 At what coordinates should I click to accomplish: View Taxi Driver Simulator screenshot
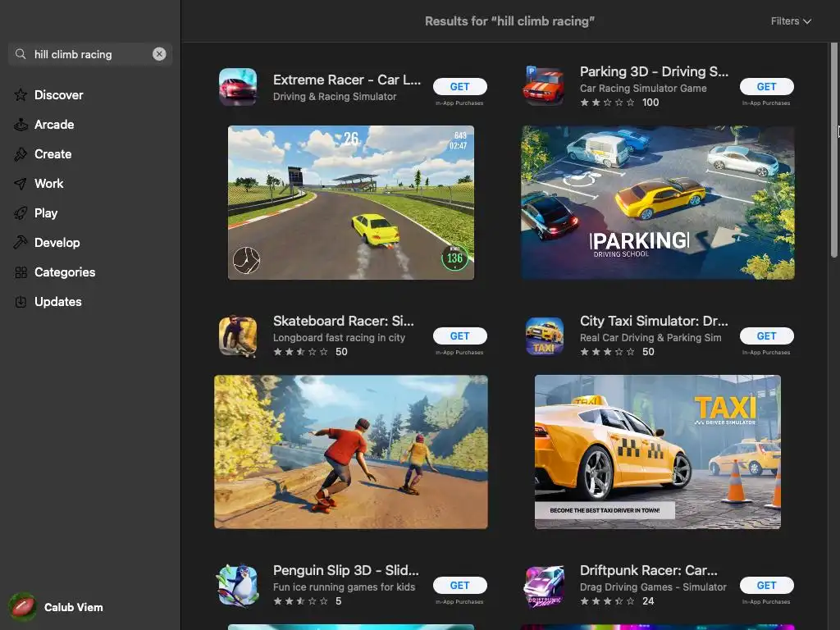click(x=658, y=452)
